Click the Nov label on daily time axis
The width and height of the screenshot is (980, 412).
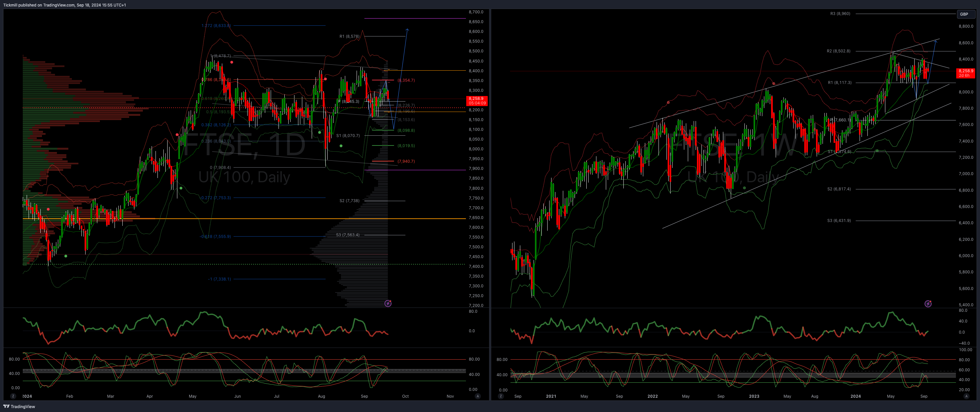click(x=450, y=396)
